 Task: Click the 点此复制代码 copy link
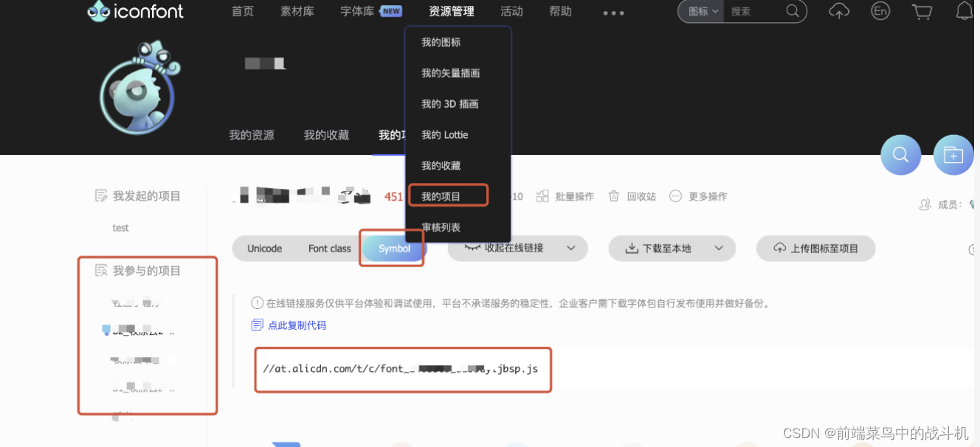tap(297, 325)
